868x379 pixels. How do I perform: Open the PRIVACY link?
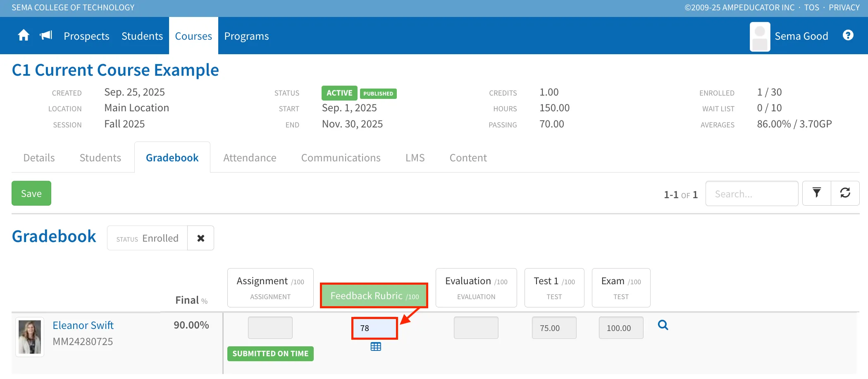[844, 7]
